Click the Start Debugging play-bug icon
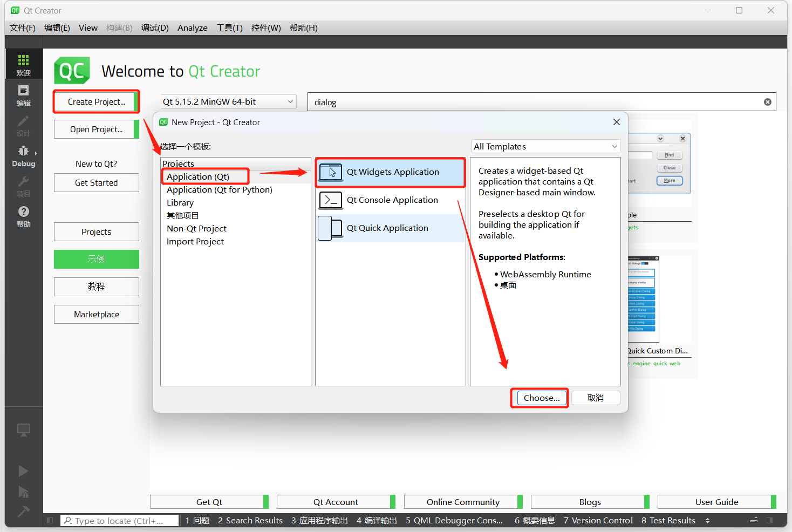The width and height of the screenshot is (792, 532). (23, 492)
